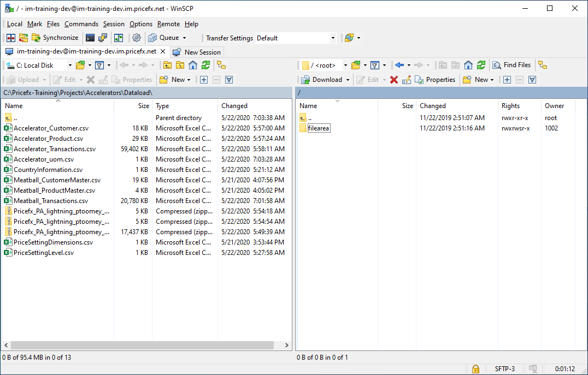The height and width of the screenshot is (375, 588).
Task: Refresh the remote directory listing
Action: click(x=481, y=66)
